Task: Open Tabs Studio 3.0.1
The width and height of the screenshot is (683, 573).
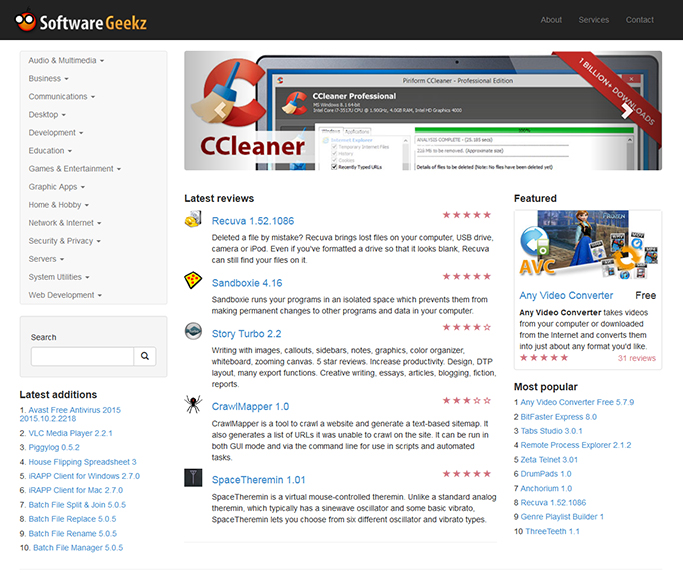Action: click(x=551, y=431)
